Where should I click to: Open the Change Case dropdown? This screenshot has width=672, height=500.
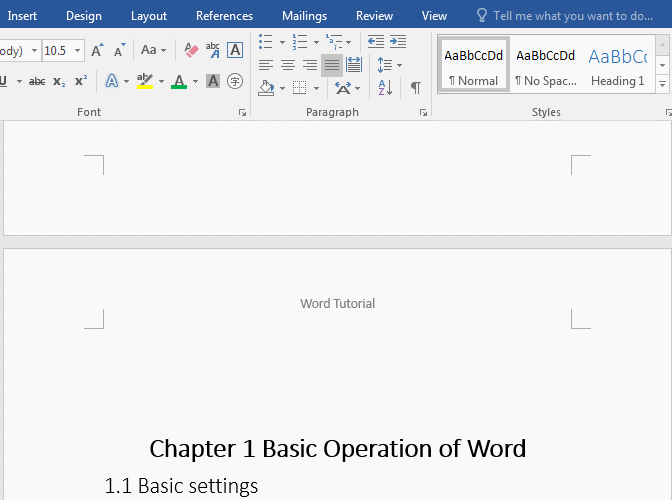pos(153,51)
